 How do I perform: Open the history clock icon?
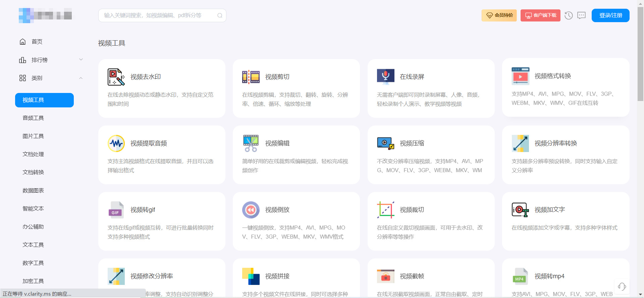tap(569, 15)
